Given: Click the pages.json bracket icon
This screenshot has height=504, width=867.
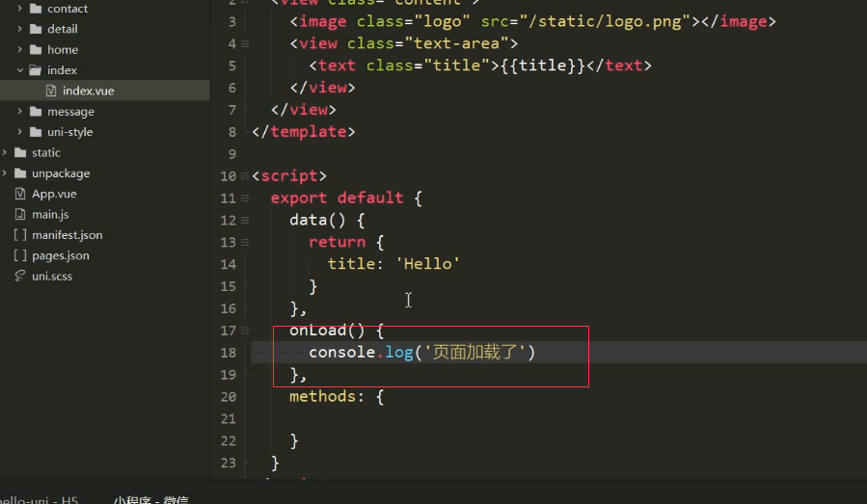Looking at the screenshot, I should (x=20, y=255).
